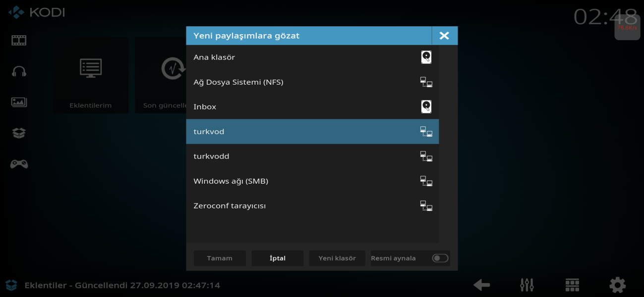The image size is (644, 297).
Task: Open the Music headphones icon
Action: pyautogui.click(x=19, y=71)
